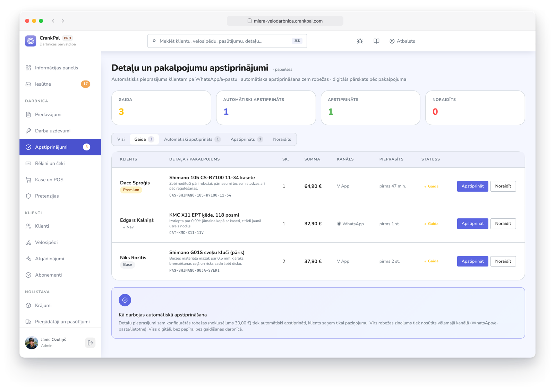Click the Base badge under Niks Rozītis
The image size is (555, 392).
point(128,265)
